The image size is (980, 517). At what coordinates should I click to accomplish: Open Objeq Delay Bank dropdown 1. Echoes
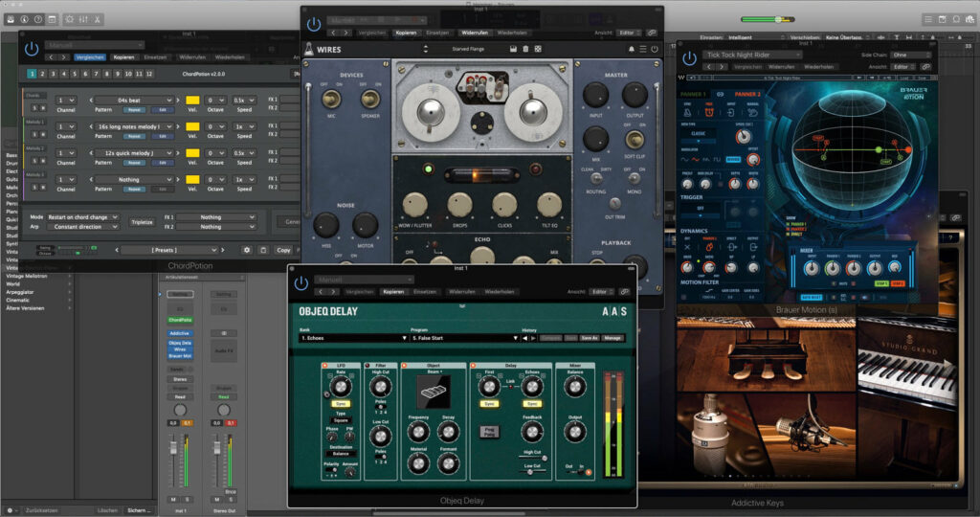pos(353,338)
